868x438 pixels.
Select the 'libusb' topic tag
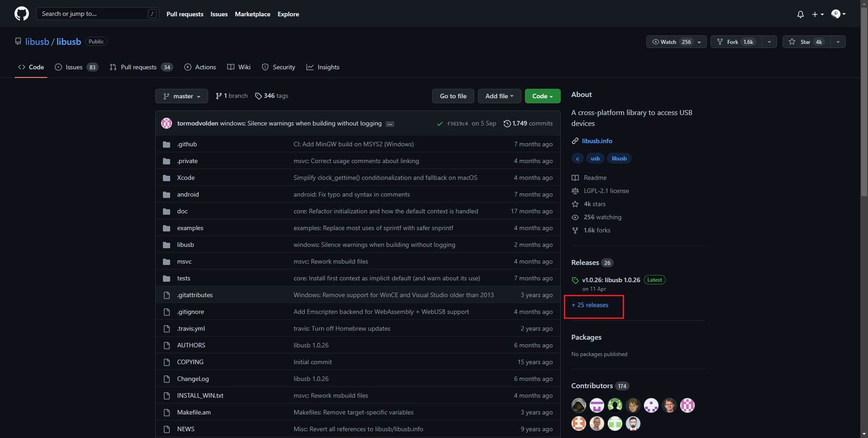point(619,159)
